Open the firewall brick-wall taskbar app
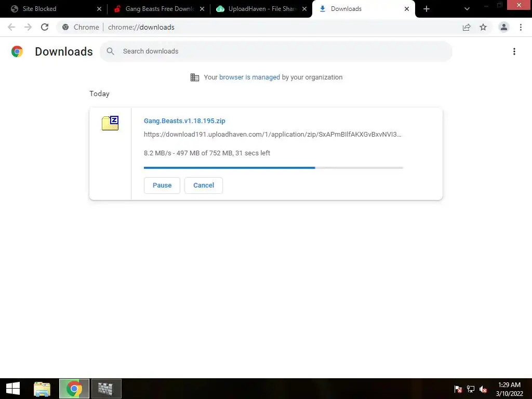 point(106,389)
